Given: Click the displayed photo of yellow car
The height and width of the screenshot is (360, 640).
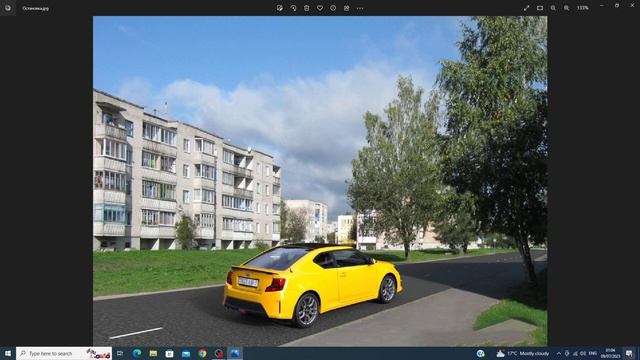Looking at the screenshot, I should click(320, 181).
